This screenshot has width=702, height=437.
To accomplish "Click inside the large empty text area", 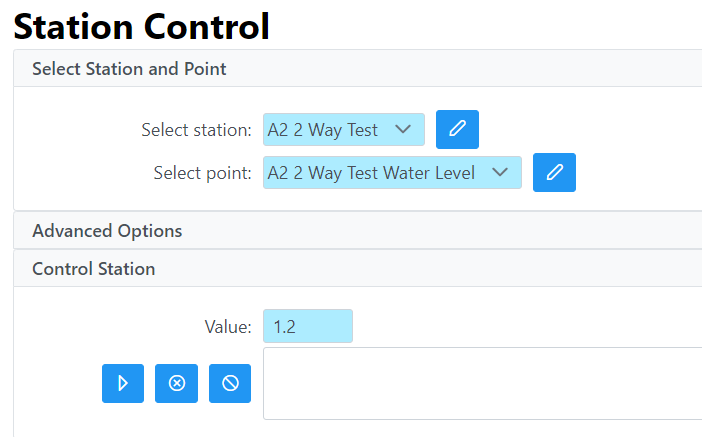I will 482,383.
